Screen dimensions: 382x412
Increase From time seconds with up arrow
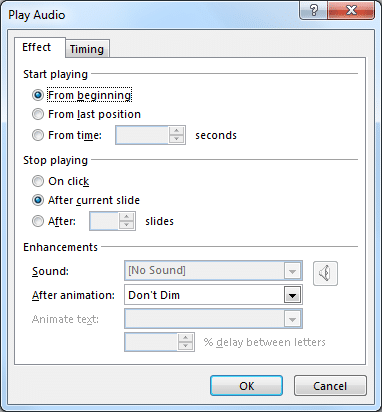[176, 131]
